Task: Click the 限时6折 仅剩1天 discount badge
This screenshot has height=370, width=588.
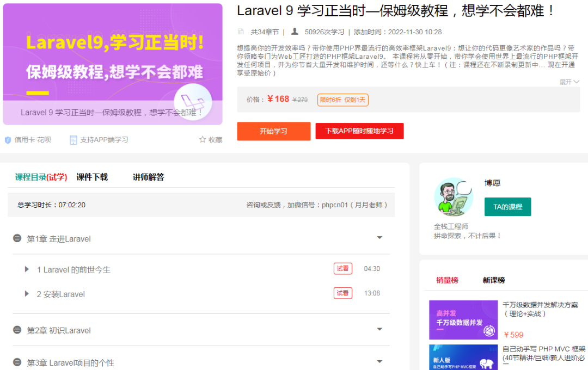Action: click(343, 100)
